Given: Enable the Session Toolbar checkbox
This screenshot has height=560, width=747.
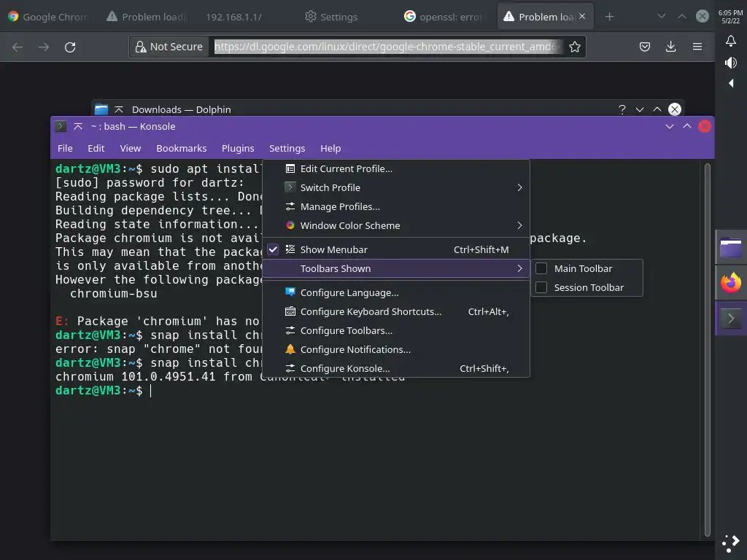Looking at the screenshot, I should [541, 287].
